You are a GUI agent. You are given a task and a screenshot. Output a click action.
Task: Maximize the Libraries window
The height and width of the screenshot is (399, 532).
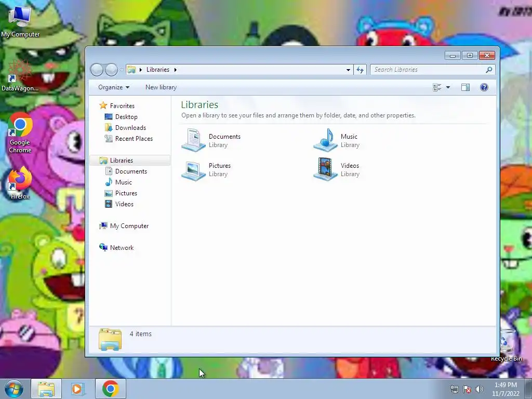click(470, 55)
